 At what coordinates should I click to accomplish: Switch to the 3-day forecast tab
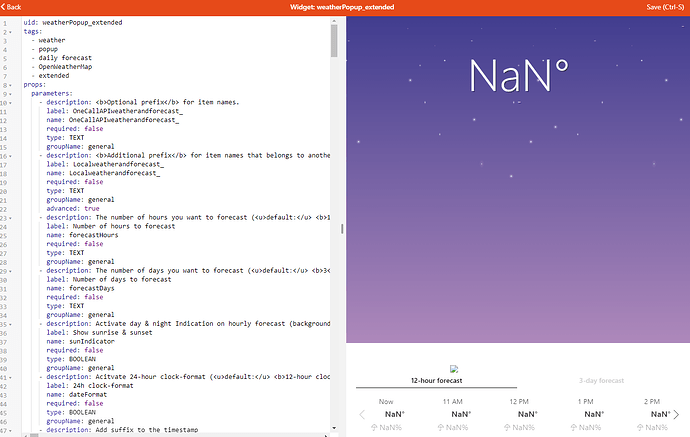pyautogui.click(x=601, y=381)
